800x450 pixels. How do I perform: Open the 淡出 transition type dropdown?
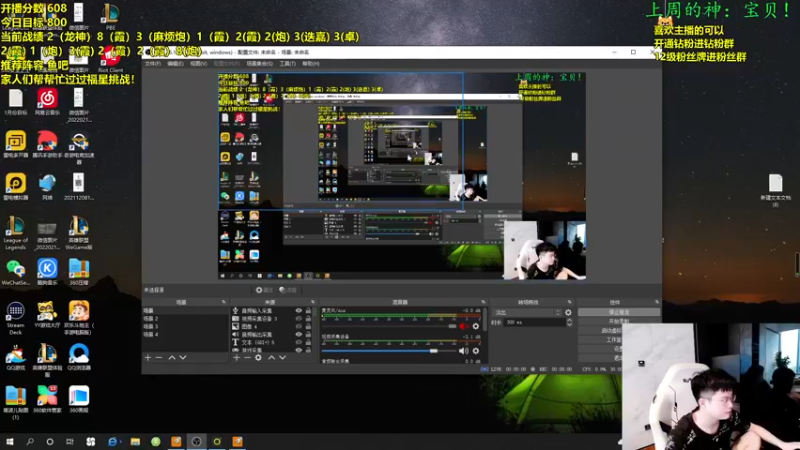pos(528,312)
